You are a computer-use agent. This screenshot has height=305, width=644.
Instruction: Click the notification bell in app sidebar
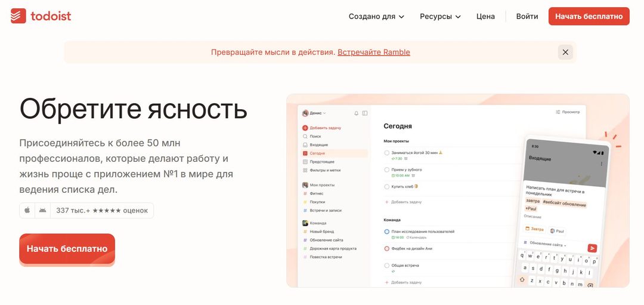356,113
